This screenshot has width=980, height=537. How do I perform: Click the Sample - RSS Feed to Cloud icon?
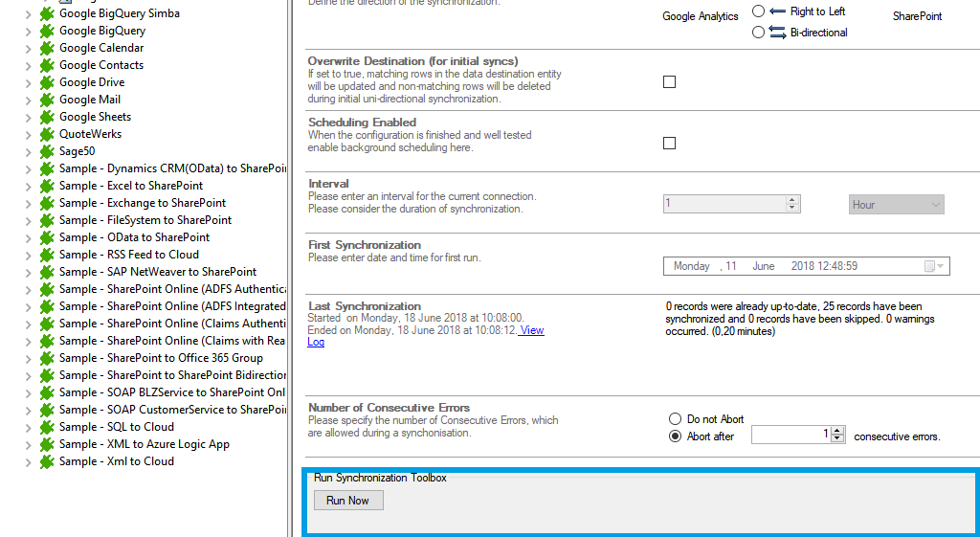(46, 255)
